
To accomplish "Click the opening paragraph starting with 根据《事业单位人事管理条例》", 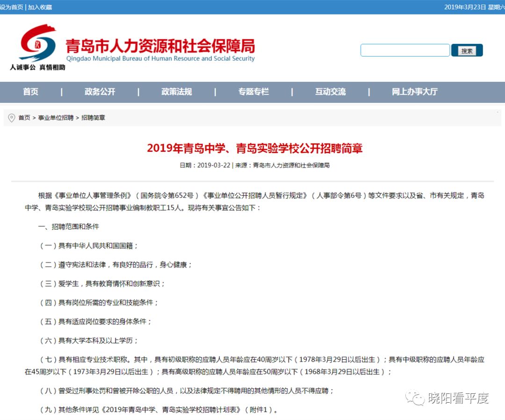I will (x=255, y=201).
